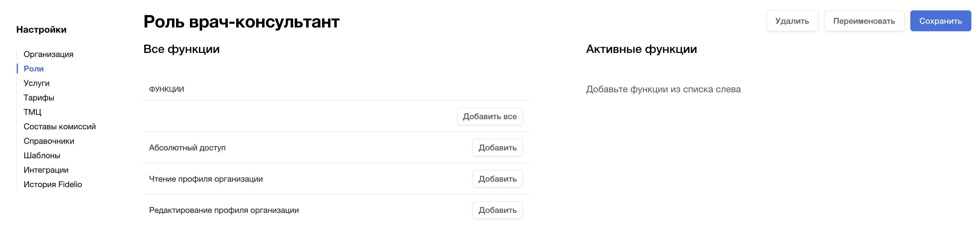Go to the Услуги settings page
The image size is (980, 225).
pyautogui.click(x=36, y=83)
